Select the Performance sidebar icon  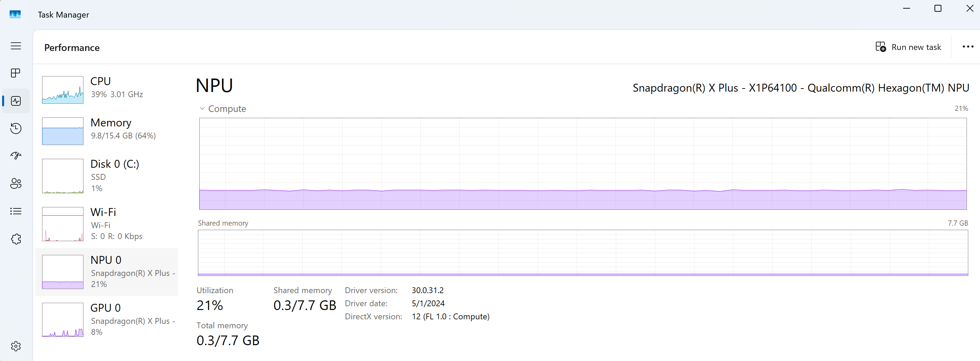click(x=16, y=101)
